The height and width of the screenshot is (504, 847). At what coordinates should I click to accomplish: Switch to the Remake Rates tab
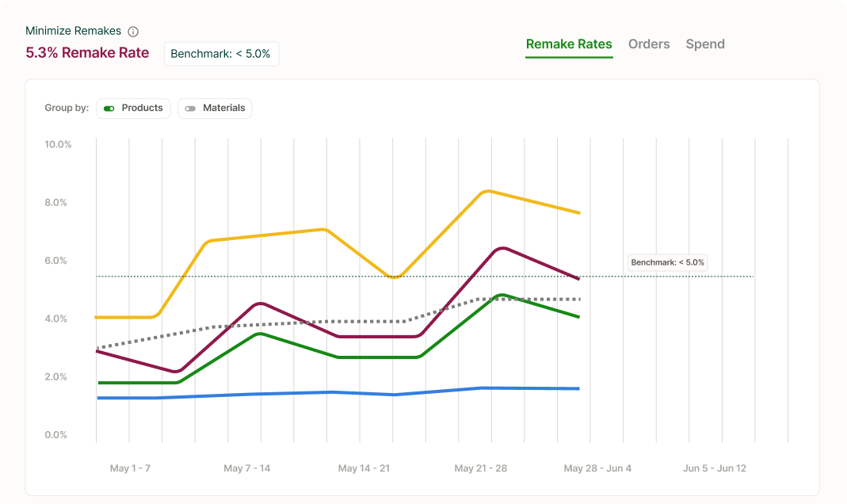[x=569, y=44]
